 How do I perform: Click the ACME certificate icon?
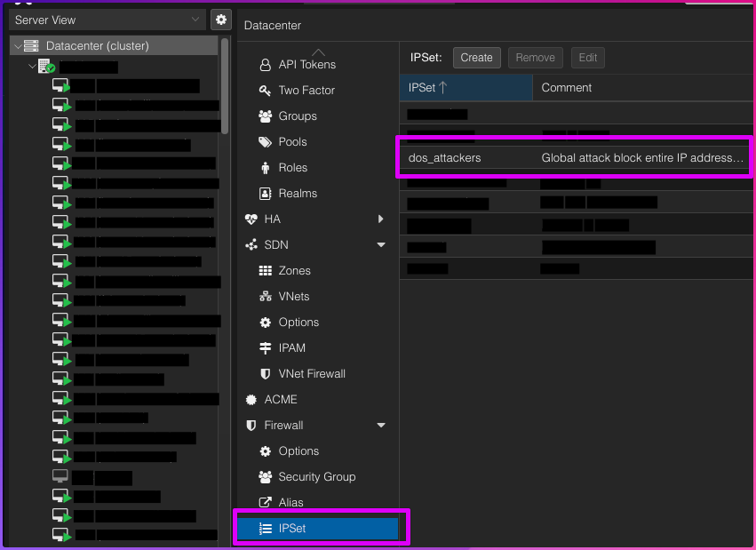tap(251, 400)
